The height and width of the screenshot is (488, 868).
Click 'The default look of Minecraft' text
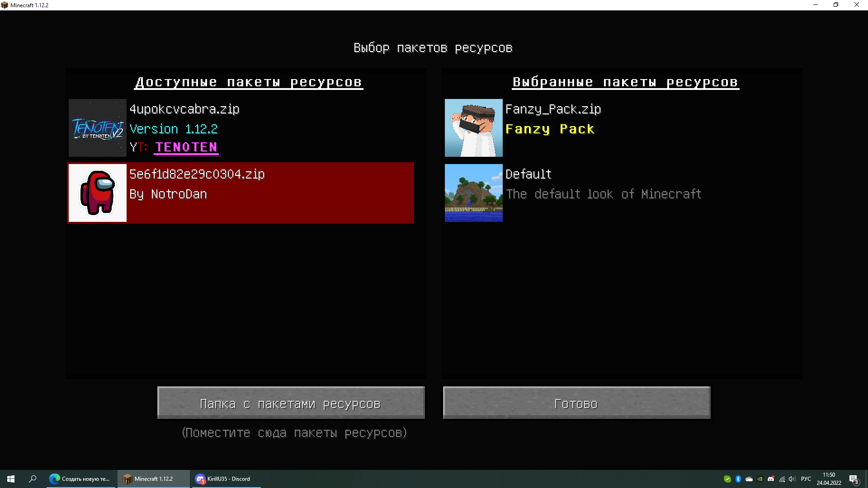point(604,194)
